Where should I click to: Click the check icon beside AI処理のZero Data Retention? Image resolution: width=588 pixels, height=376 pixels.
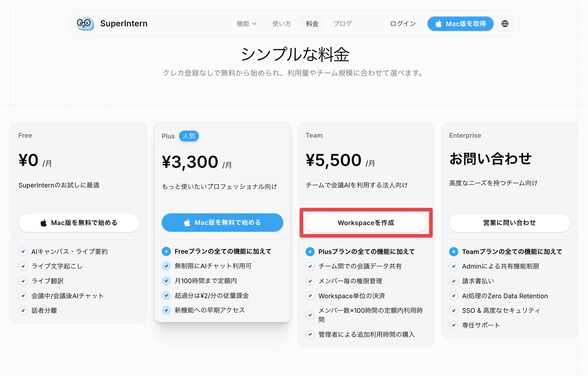[454, 296]
